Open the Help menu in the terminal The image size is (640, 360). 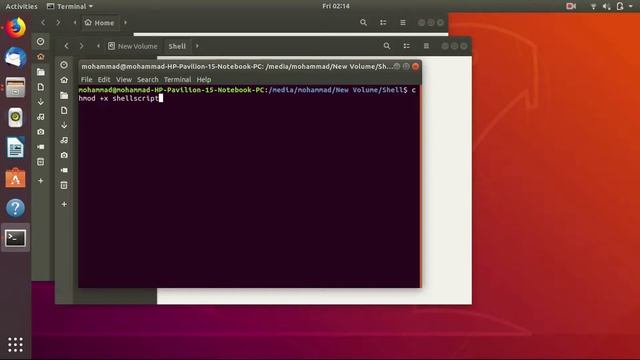coord(204,80)
